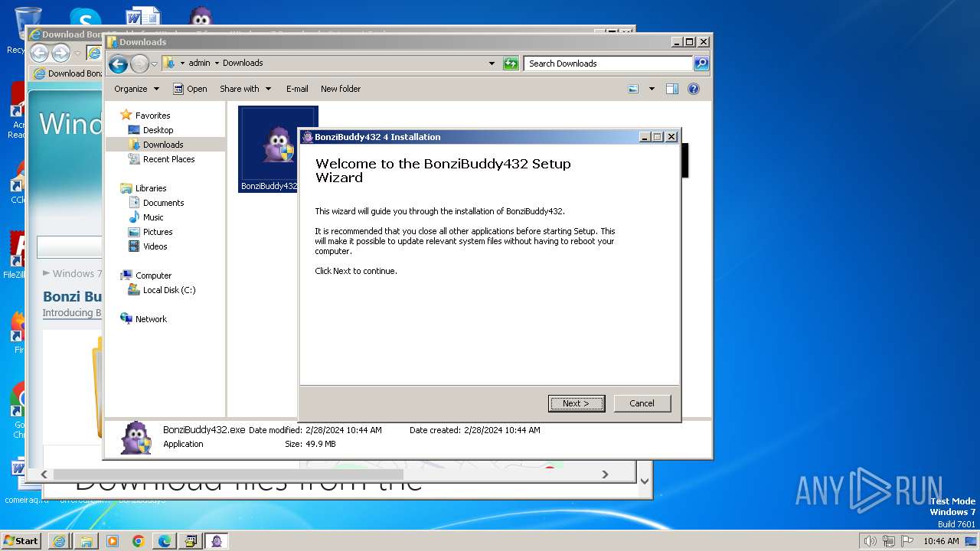The image size is (980, 551).
Task: Open the view options dropdown arrow
Action: (652, 89)
